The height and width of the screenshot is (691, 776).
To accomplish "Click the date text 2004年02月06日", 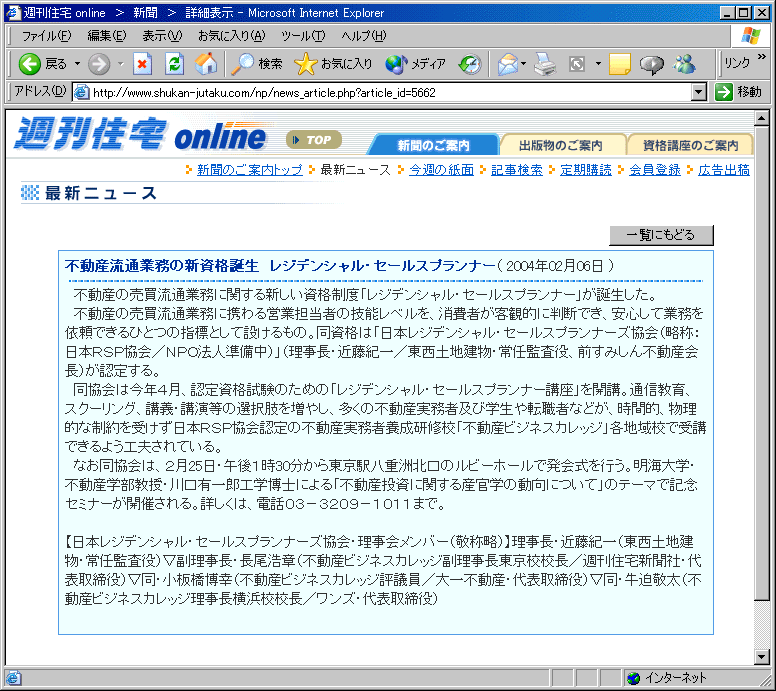I will [x=555, y=266].
